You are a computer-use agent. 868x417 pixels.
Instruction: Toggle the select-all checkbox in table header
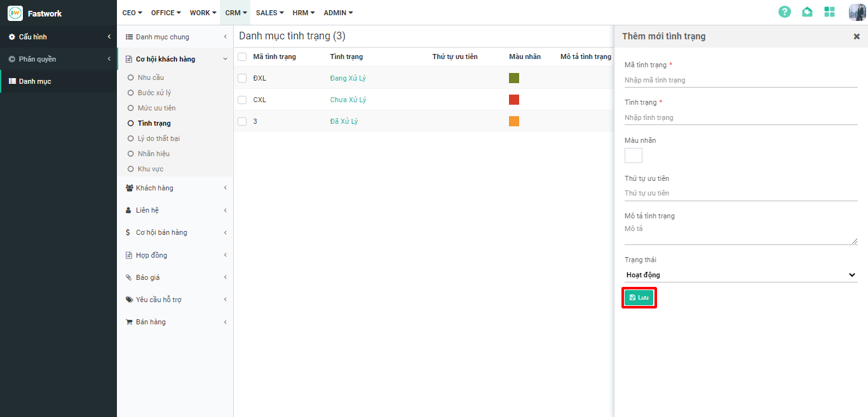coord(242,56)
